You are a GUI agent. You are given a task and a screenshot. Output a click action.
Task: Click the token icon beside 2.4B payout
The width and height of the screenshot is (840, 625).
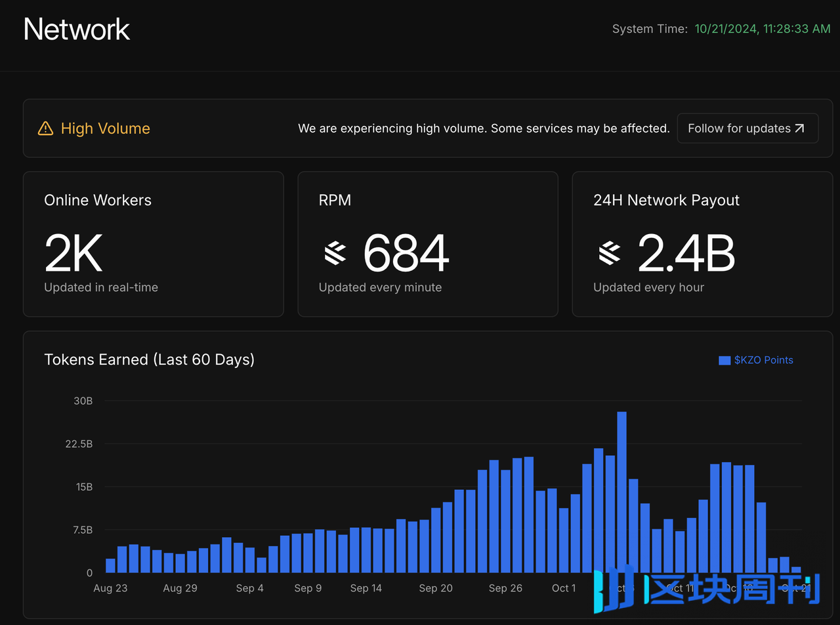click(610, 253)
